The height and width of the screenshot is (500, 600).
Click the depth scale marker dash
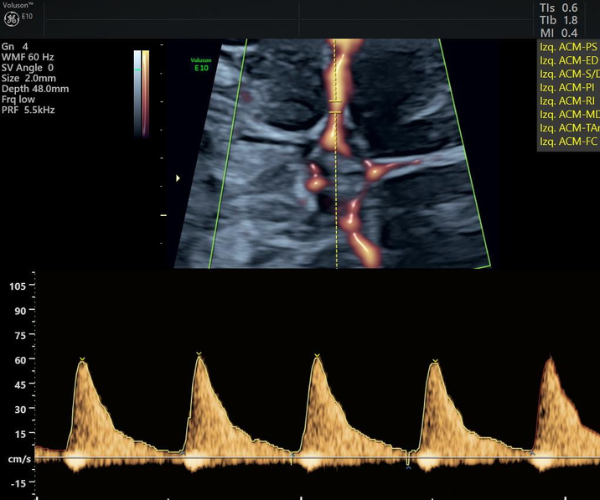[x=163, y=215]
